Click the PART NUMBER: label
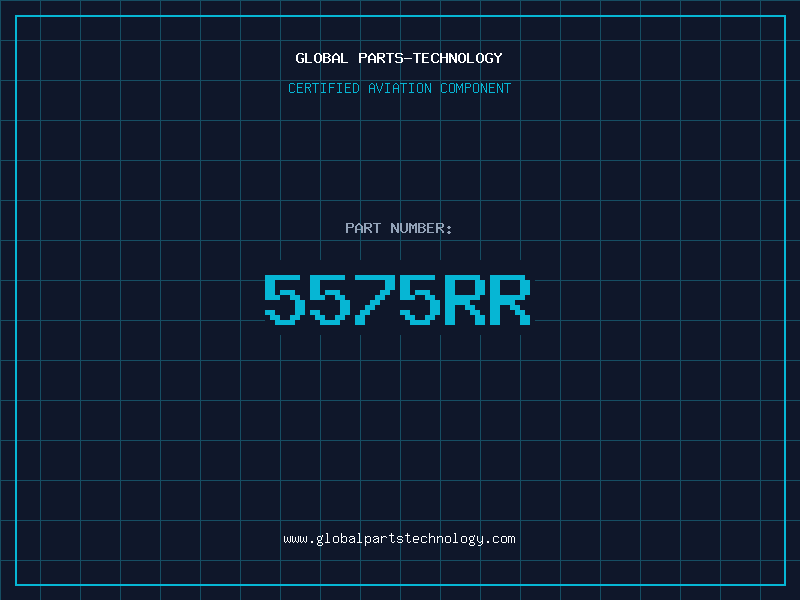 [398, 228]
